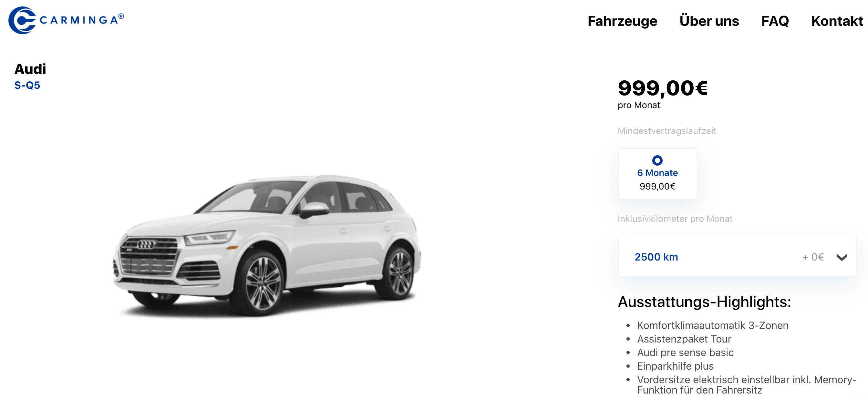
Task: Open the 2500 km selection dropdown
Action: (x=737, y=257)
